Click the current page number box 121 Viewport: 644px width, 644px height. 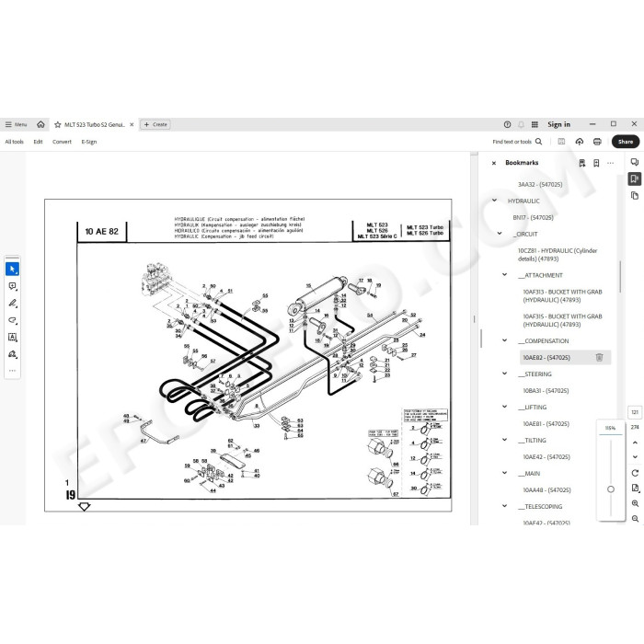coord(635,412)
